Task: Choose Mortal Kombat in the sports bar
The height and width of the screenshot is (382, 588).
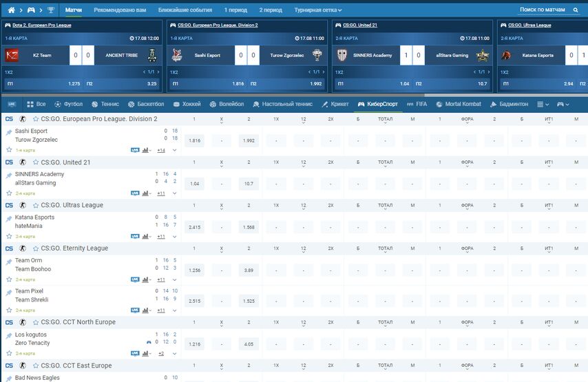Action: pos(459,104)
